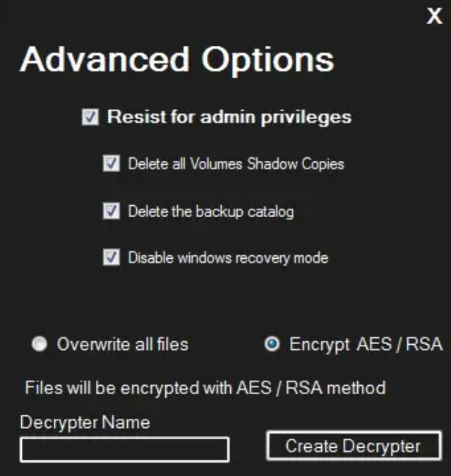Click the 'Files will be encrypted' description text

tap(205, 387)
